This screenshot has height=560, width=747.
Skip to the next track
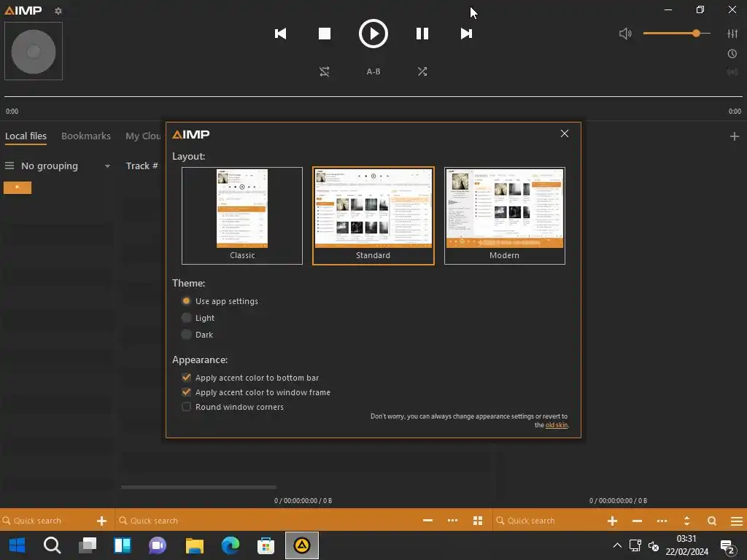click(466, 34)
